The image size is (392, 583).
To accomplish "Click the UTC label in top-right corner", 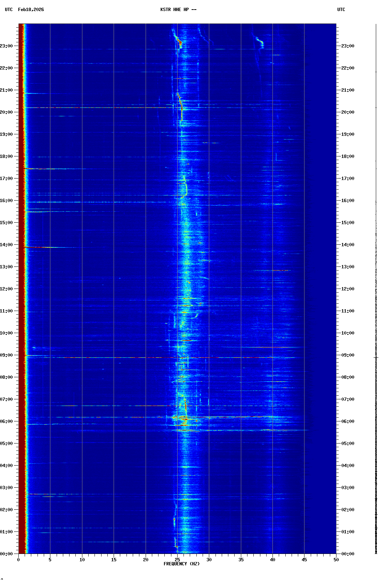I will click(341, 10).
